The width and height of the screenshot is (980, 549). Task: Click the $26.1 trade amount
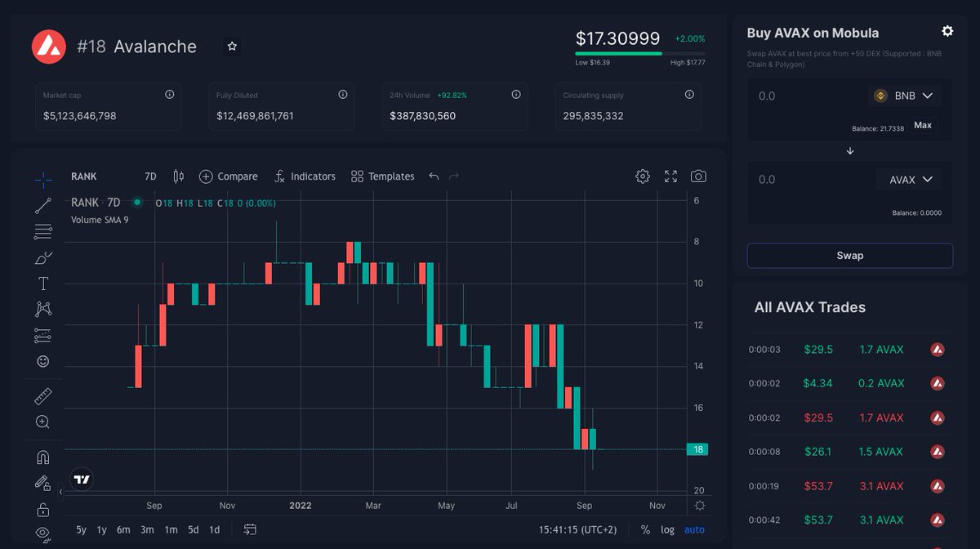tap(817, 452)
